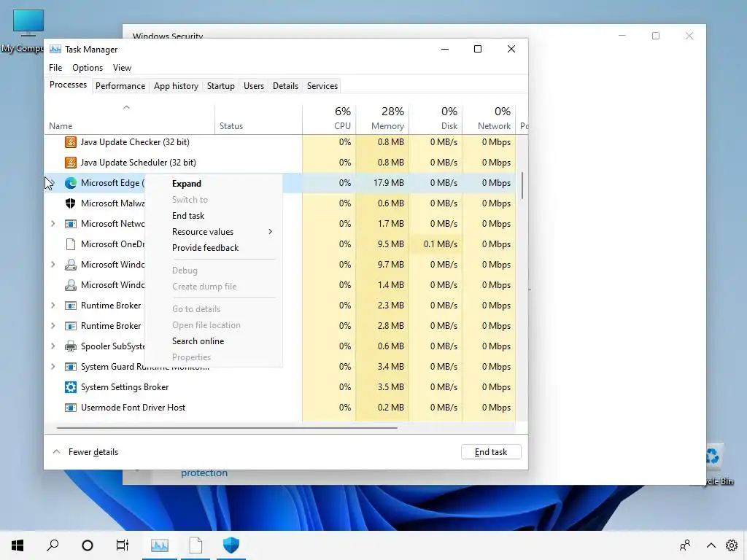Switch to the Performance tab
This screenshot has height=560, width=747.
click(x=120, y=86)
